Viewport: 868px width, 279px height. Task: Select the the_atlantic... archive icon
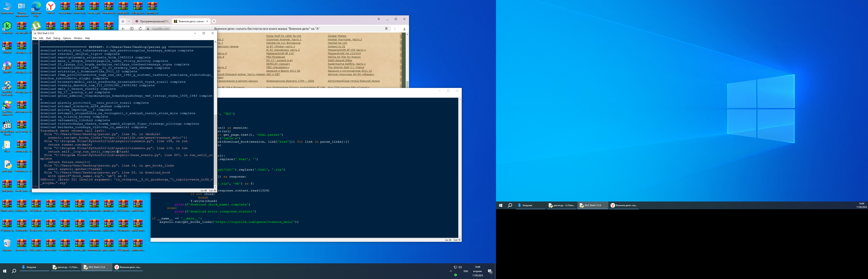tap(65, 225)
